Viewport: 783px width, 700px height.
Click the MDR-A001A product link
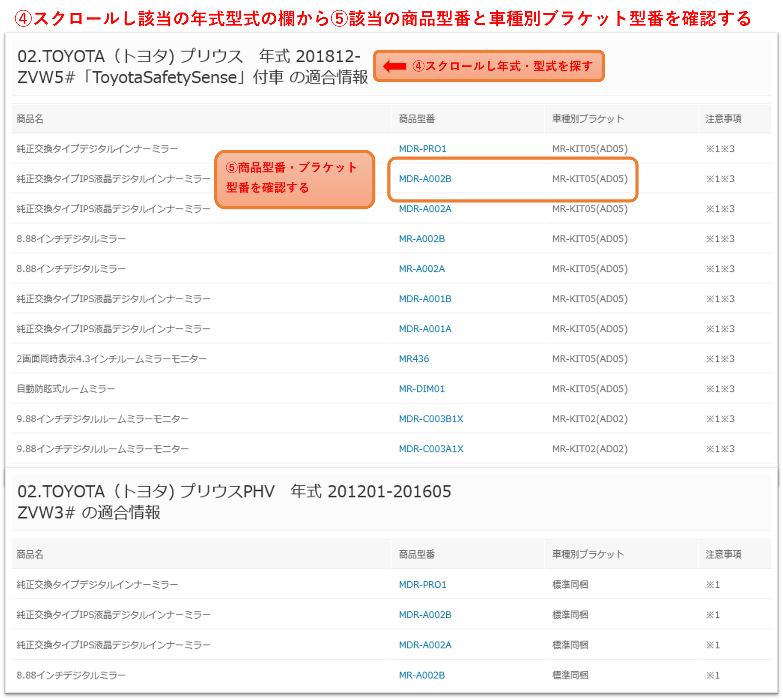(x=425, y=329)
